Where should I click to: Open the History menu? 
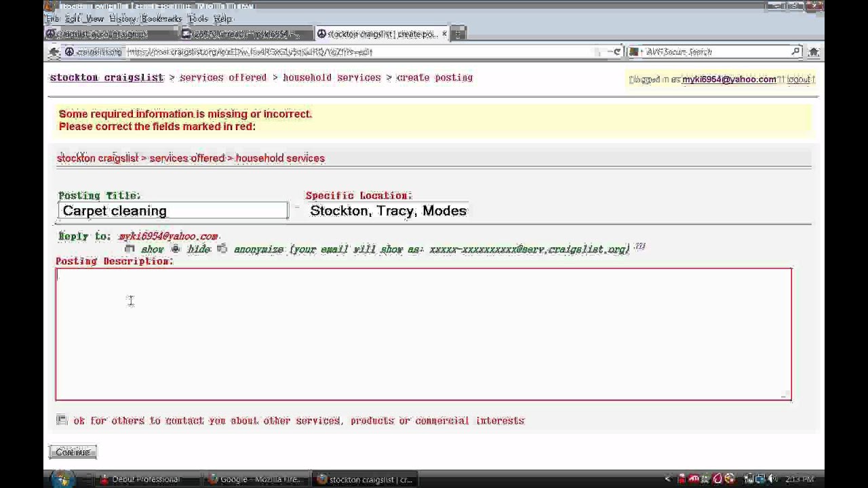pos(122,19)
